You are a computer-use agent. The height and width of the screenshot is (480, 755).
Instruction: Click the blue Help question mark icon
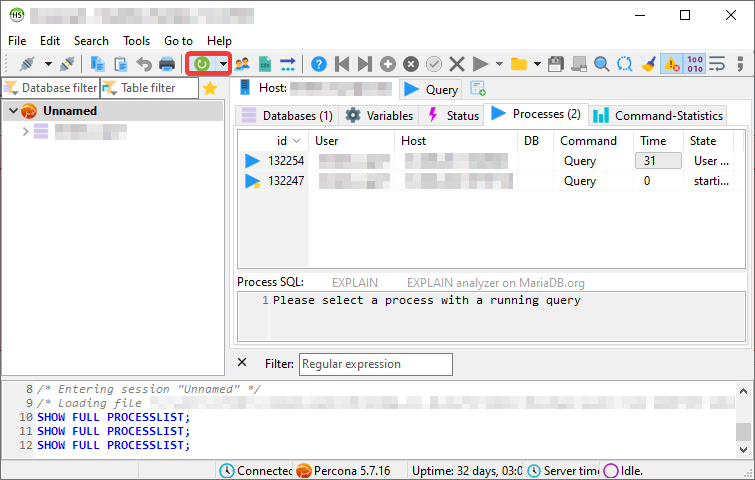pos(319,64)
